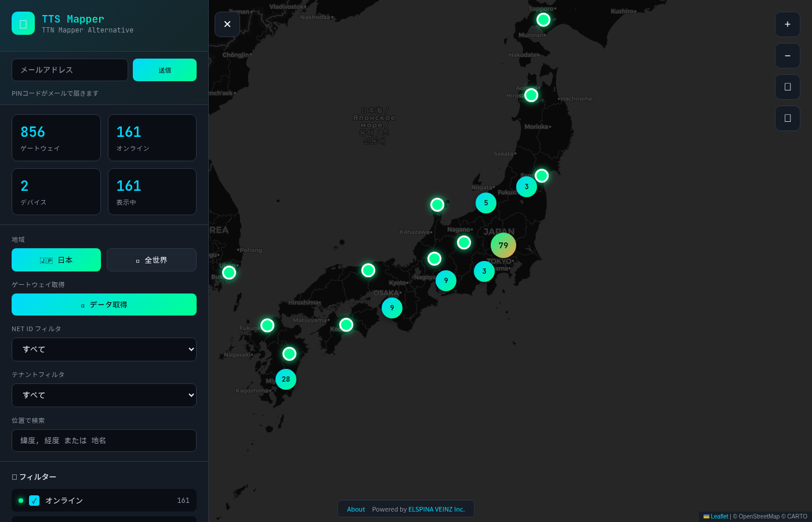Follow the ELSPINA VEINZ Inc. link
The image size is (812, 522).
coord(436,509)
